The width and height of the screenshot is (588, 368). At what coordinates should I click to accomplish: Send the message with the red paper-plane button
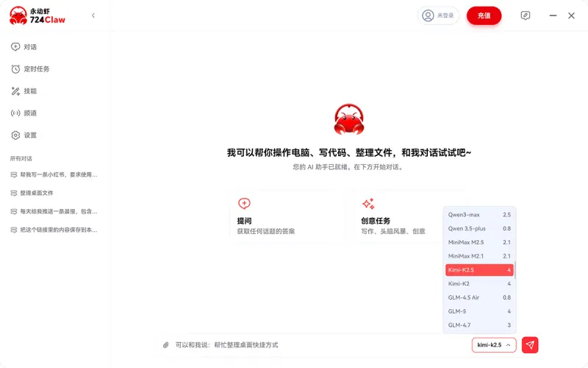pyautogui.click(x=530, y=345)
